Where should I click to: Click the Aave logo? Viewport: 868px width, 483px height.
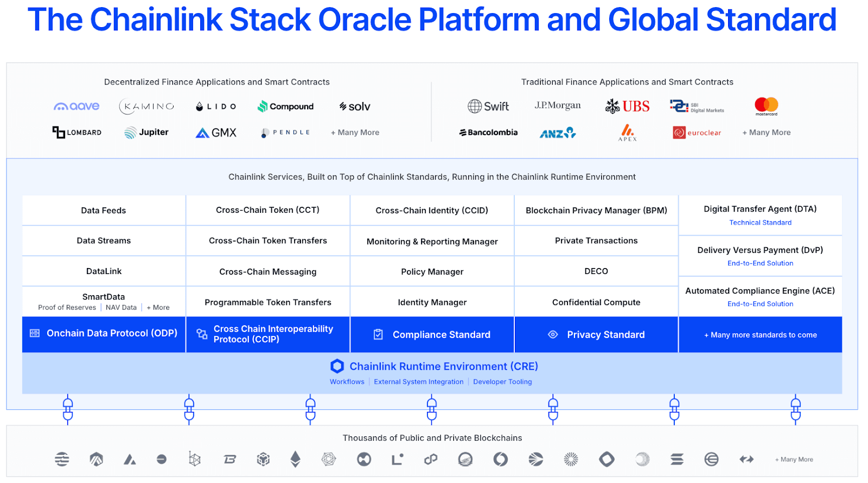tap(76, 106)
